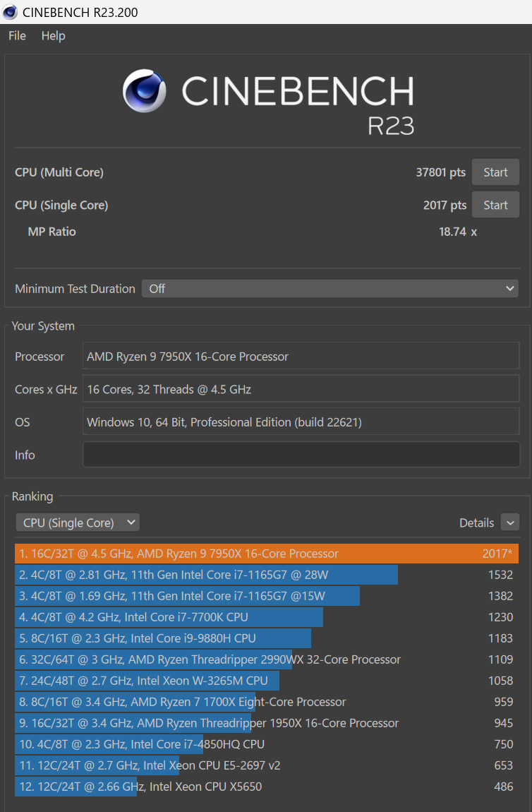The width and height of the screenshot is (532, 812).
Task: Click the Details label in Ranking
Action: click(x=477, y=523)
